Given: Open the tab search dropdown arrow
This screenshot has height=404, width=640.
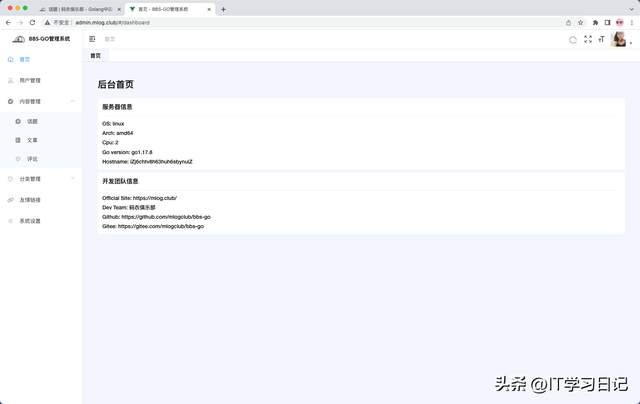Looking at the screenshot, I should coord(631,9).
